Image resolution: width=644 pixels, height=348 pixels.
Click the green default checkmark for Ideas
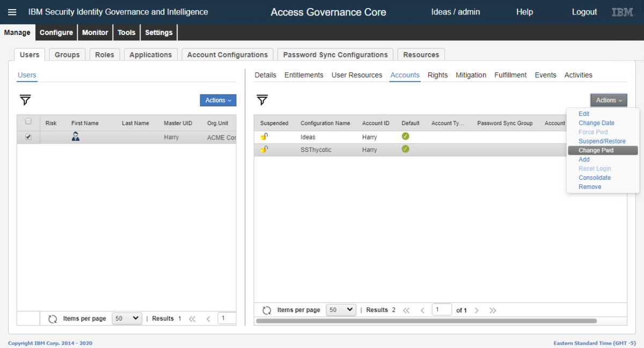click(405, 137)
